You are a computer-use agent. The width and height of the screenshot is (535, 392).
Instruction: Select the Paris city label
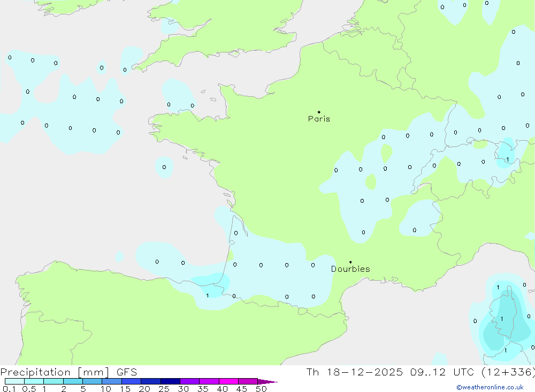coord(319,119)
